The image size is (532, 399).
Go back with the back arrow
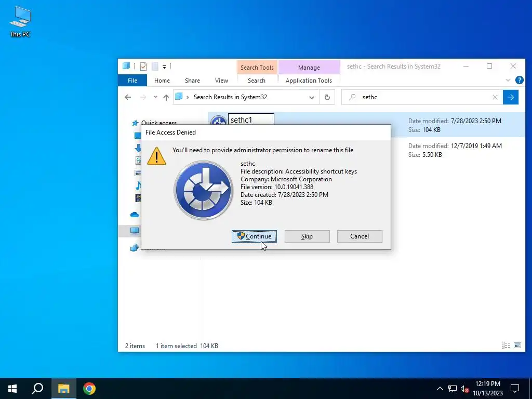click(x=128, y=97)
